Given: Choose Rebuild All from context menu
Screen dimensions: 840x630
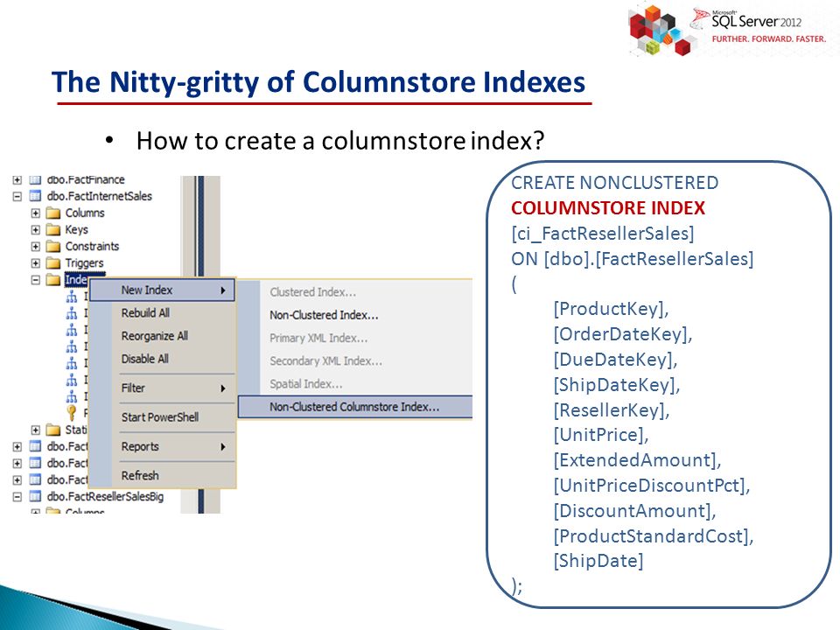Looking at the screenshot, I should [163, 313].
